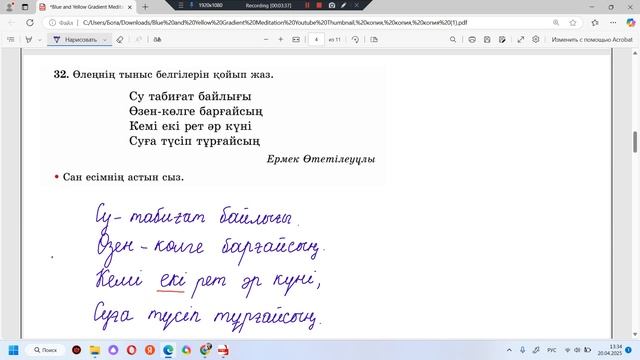Zoom out with the minus button

point(266,40)
